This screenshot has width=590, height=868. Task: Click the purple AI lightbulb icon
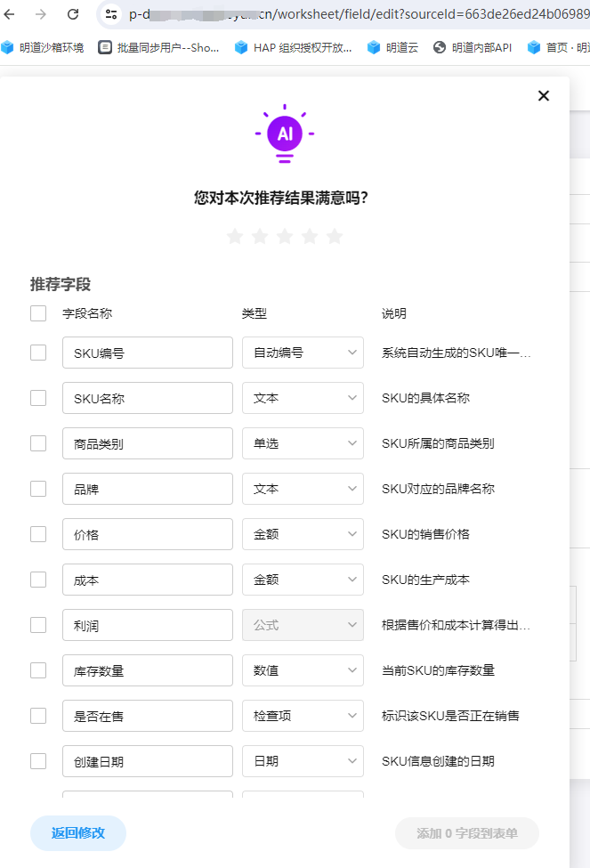tap(285, 134)
